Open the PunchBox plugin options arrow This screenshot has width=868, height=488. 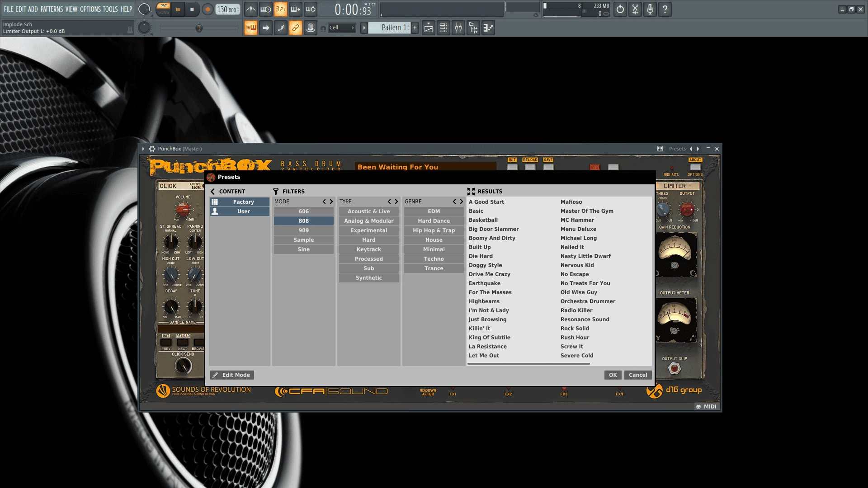click(x=143, y=149)
